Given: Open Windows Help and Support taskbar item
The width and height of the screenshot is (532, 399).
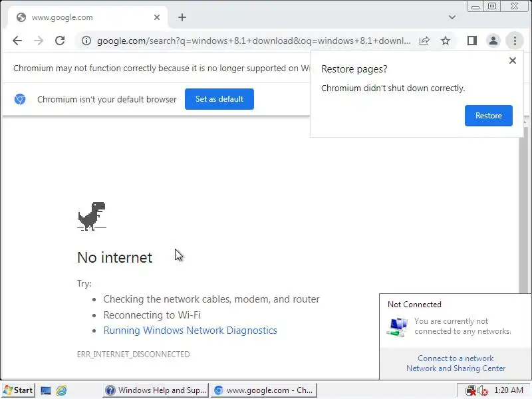Looking at the screenshot, I should [156, 390].
